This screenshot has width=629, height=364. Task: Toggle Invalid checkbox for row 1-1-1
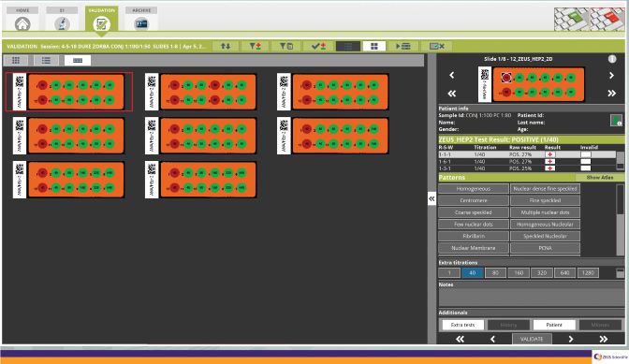coord(586,154)
